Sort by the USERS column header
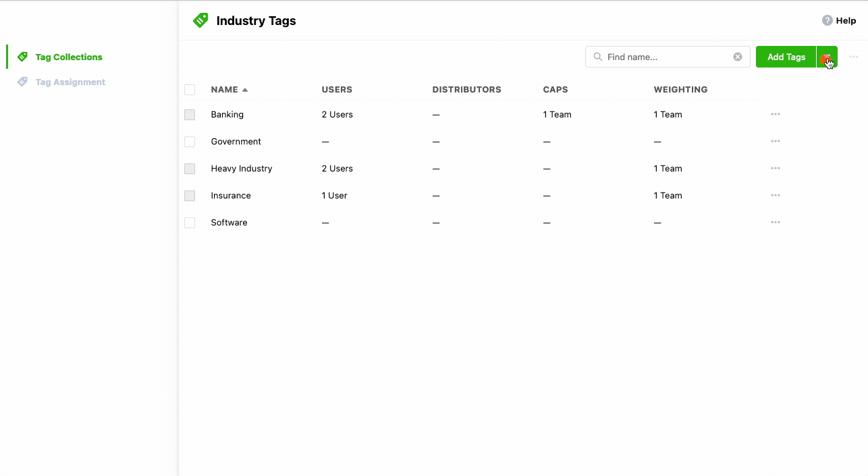The image size is (868, 476). click(337, 89)
